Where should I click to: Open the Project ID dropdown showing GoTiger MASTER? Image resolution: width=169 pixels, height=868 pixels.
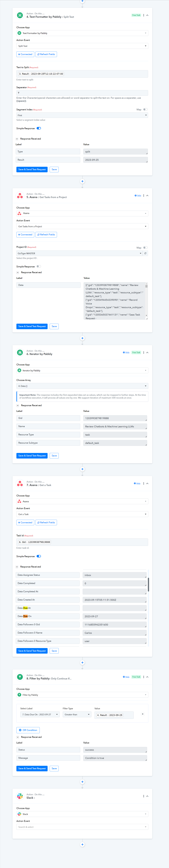click(80, 253)
